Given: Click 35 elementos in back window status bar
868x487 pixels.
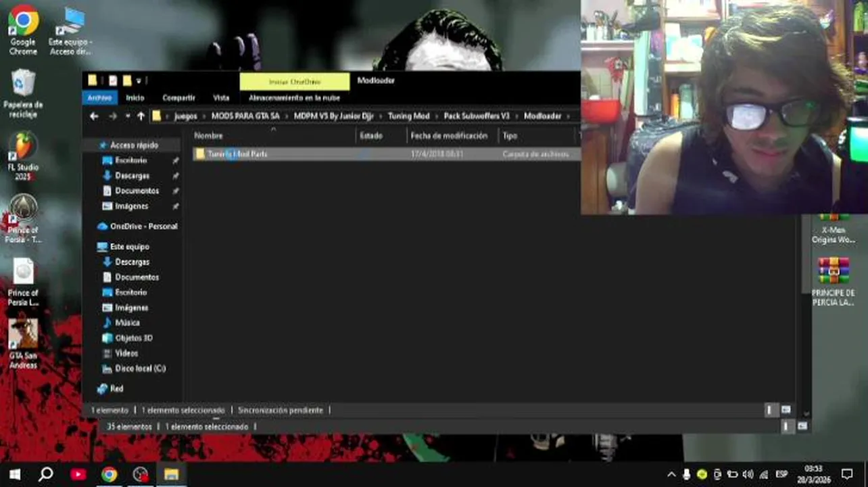Looking at the screenshot, I should (129, 427).
